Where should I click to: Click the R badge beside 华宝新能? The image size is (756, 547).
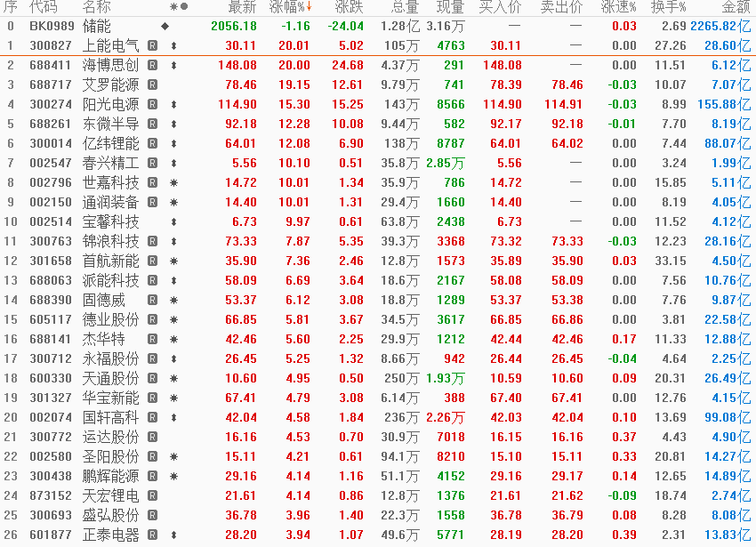click(153, 398)
